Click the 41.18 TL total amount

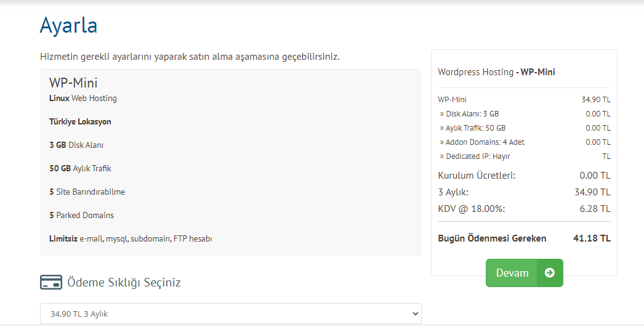(592, 238)
